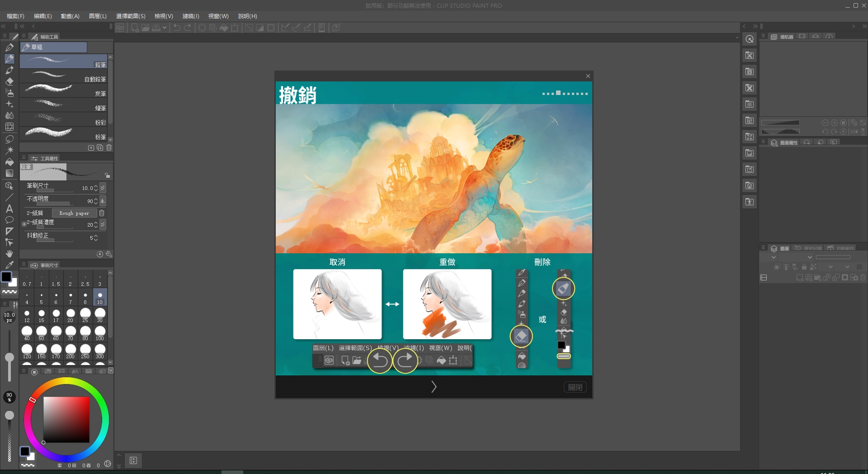
Task: Open the Sub Tool palette menu icon
Action: (24, 36)
